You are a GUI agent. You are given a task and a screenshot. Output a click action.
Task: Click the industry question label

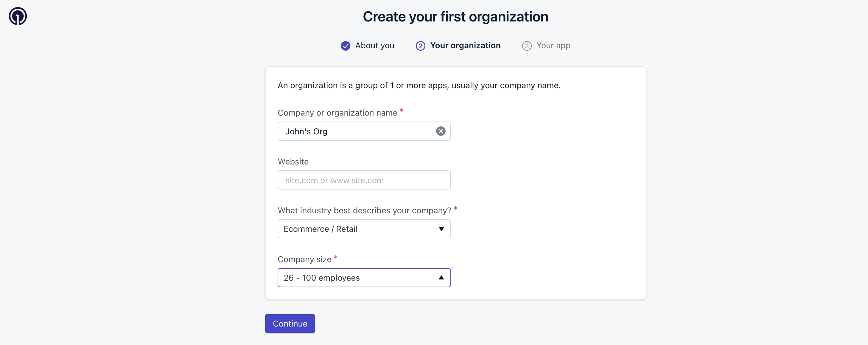[364, 211]
